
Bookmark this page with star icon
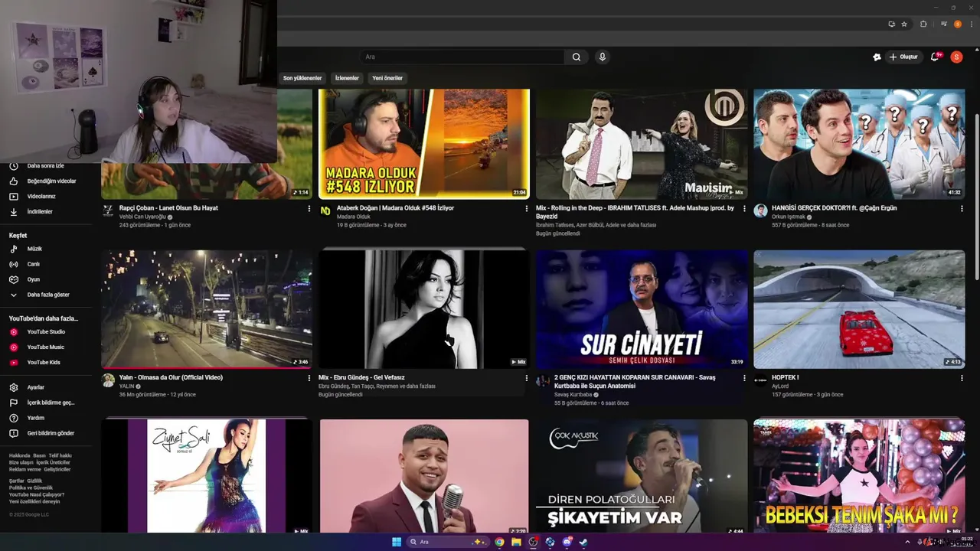(904, 24)
